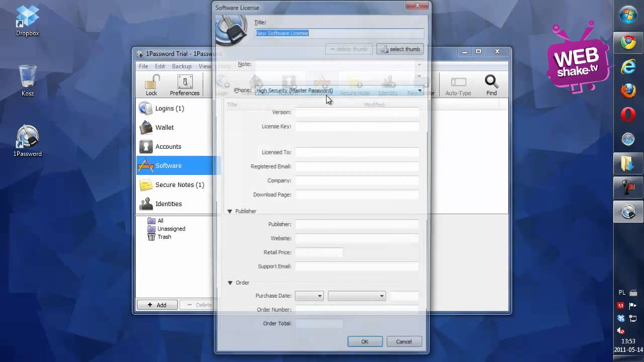Click the 1Password taskbar icon

tap(628, 212)
